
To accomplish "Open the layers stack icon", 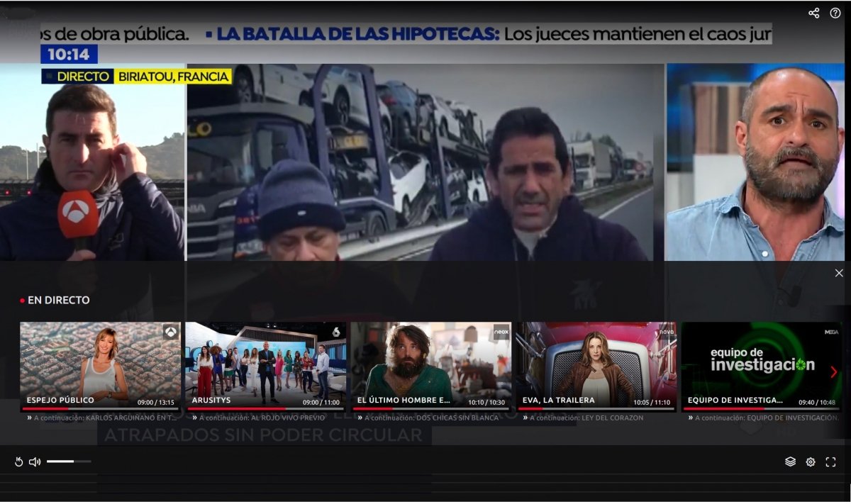I will (x=790, y=462).
